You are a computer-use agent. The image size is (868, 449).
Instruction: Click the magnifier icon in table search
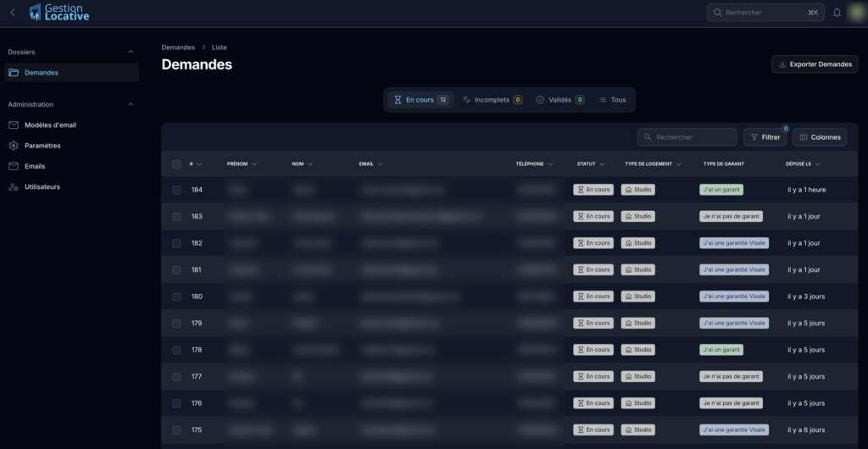point(648,137)
